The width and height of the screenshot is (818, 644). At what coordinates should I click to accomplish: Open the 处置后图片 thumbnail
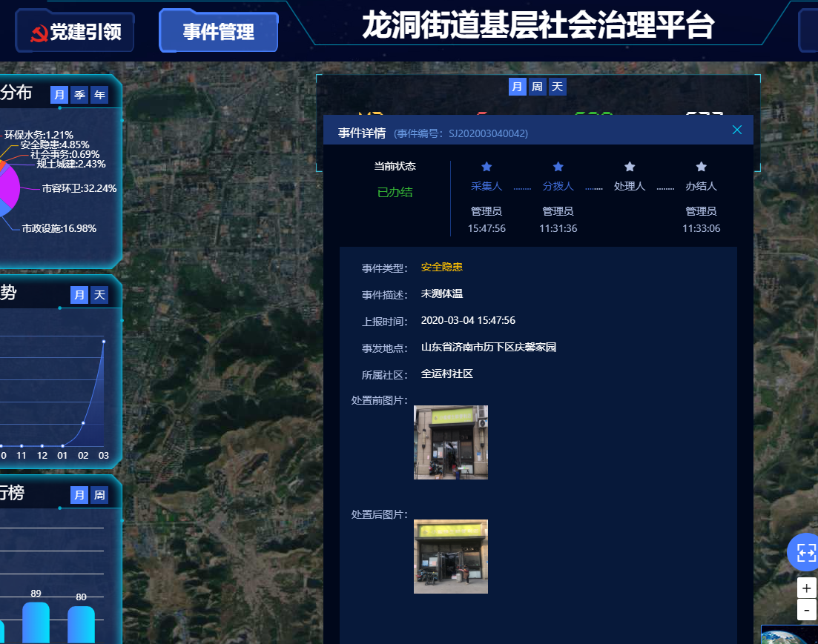451,557
